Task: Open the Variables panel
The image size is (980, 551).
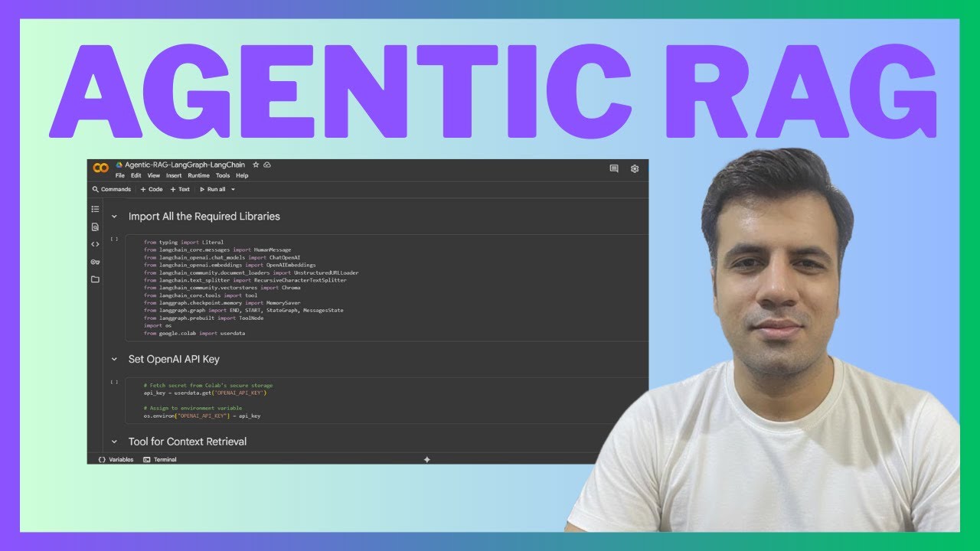Action: point(116,460)
